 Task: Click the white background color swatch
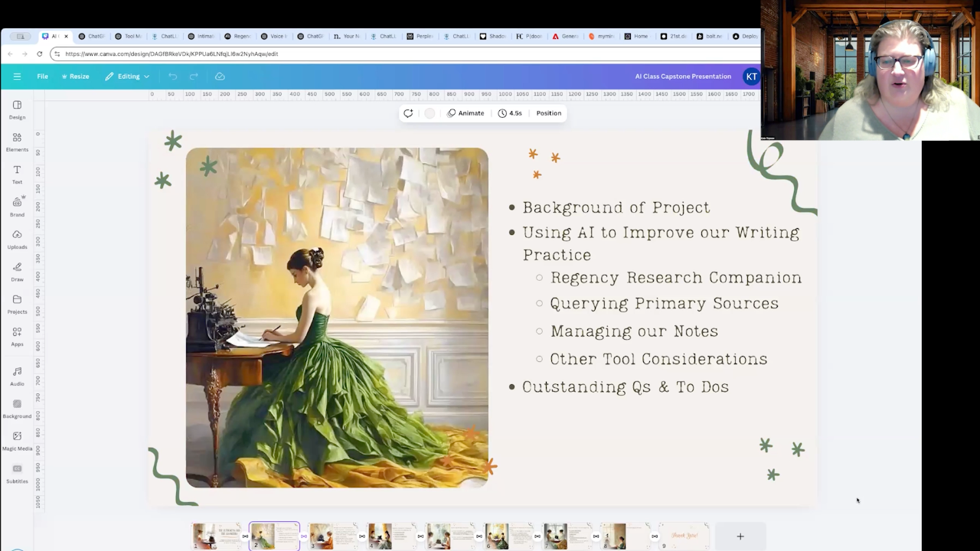pyautogui.click(x=430, y=113)
